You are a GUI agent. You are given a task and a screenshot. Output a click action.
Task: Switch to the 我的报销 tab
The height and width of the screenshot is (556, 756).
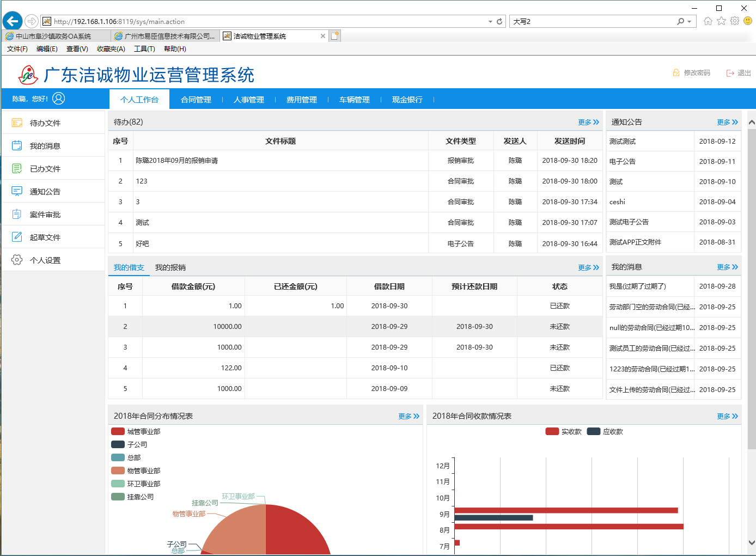[x=170, y=267]
